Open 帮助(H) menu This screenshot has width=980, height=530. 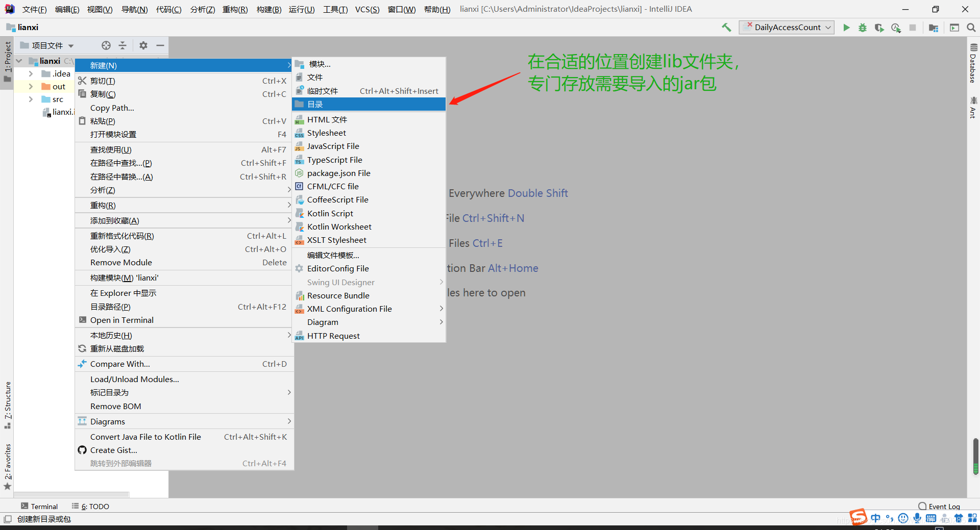437,9
